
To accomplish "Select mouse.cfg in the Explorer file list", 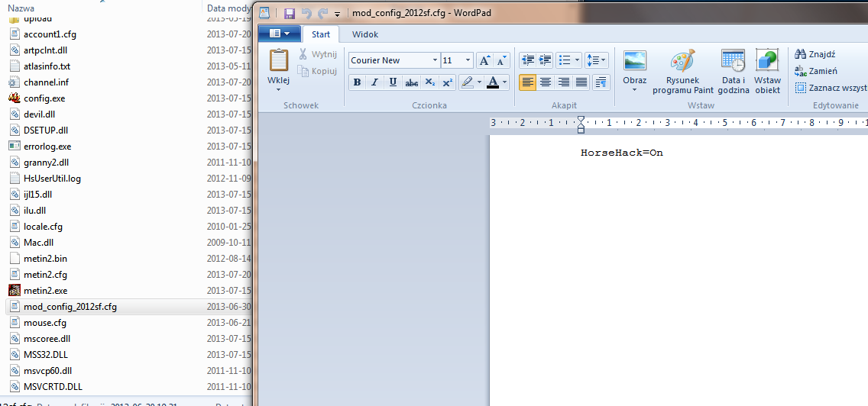I will 45,323.
